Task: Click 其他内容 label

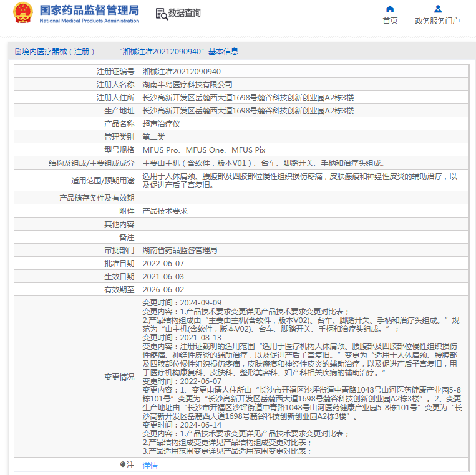Action: click(119, 224)
